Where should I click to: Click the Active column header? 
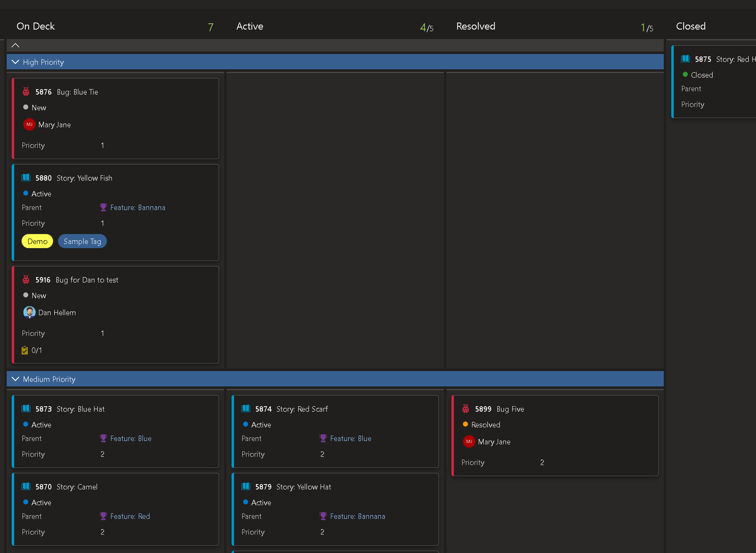point(250,26)
